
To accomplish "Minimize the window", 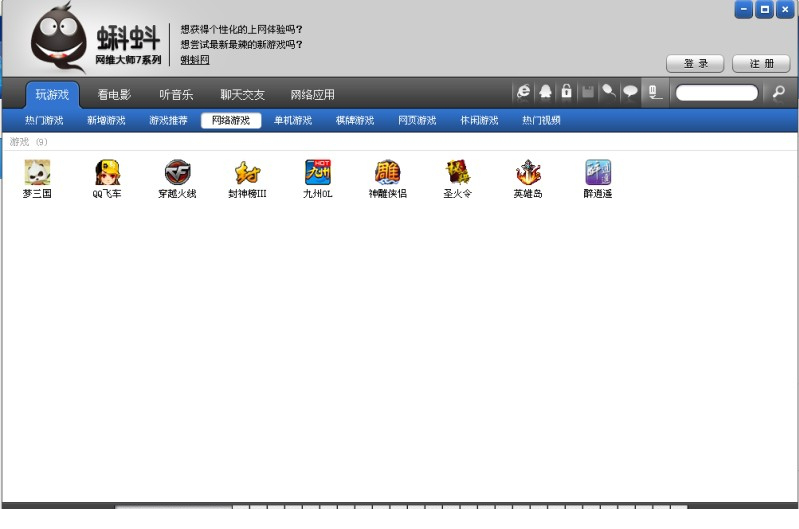I will (744, 9).
